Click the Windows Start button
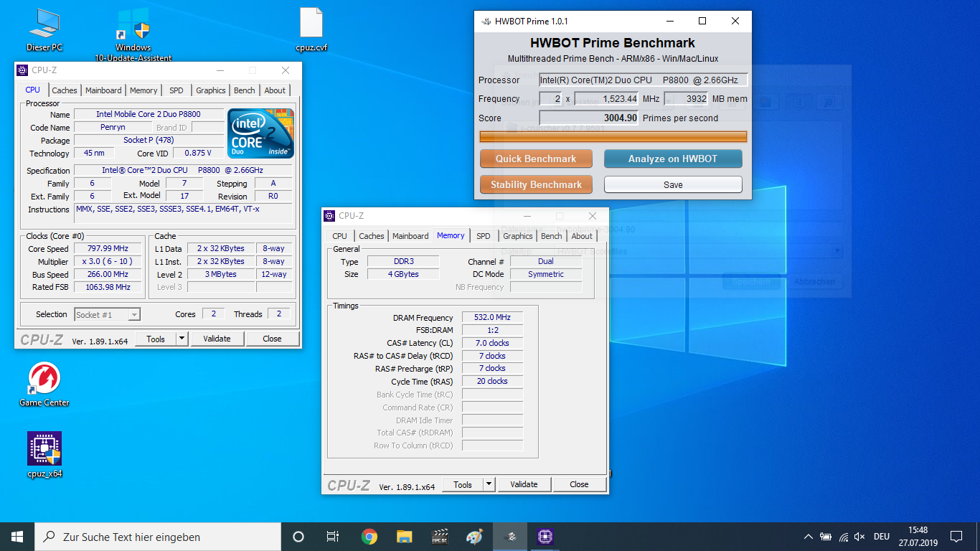 17,537
